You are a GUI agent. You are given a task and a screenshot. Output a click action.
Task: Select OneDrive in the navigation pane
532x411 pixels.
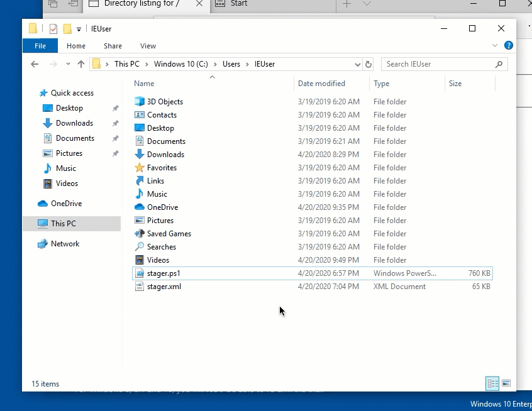[x=66, y=204]
